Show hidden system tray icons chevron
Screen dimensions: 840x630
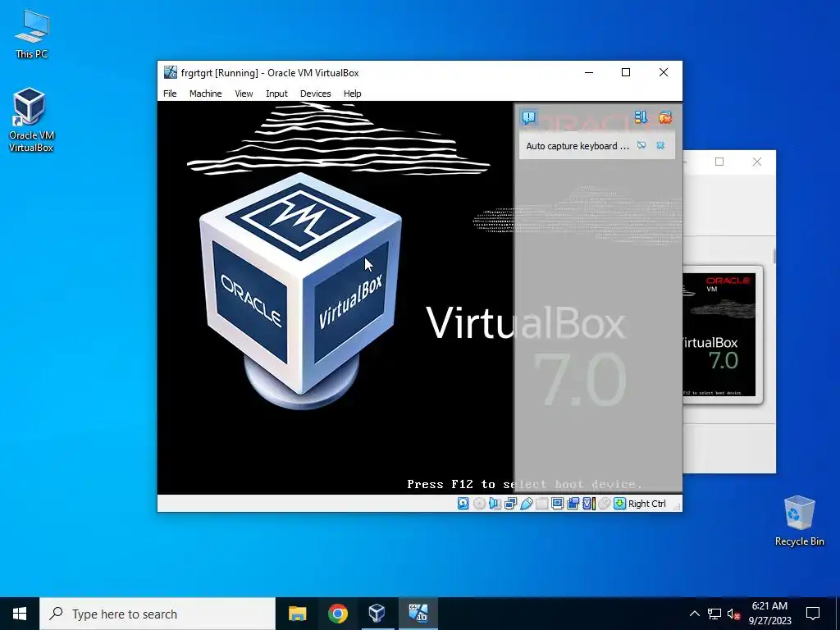coord(694,614)
